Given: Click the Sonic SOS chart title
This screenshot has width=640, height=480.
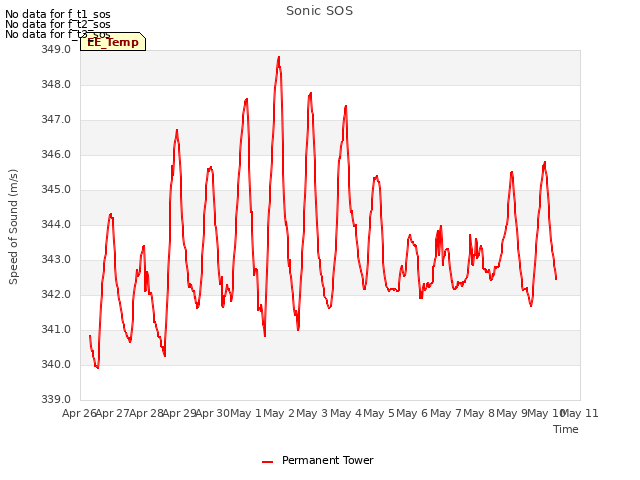Looking at the screenshot, I should 319,11.
